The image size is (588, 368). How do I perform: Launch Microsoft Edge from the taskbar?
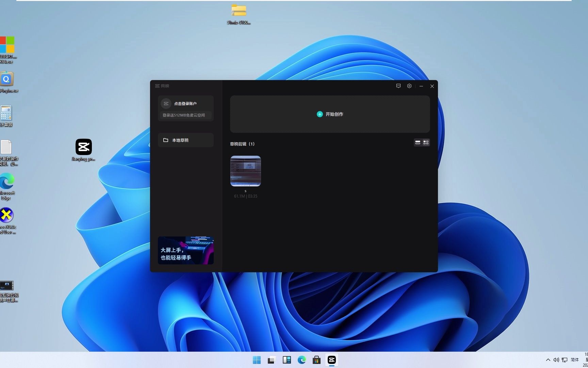tap(301, 360)
